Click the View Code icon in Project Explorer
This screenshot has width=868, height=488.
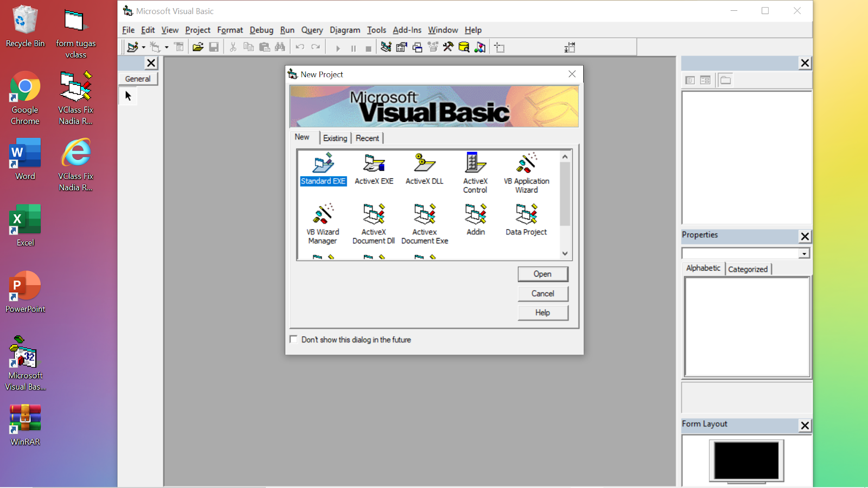[x=690, y=79]
